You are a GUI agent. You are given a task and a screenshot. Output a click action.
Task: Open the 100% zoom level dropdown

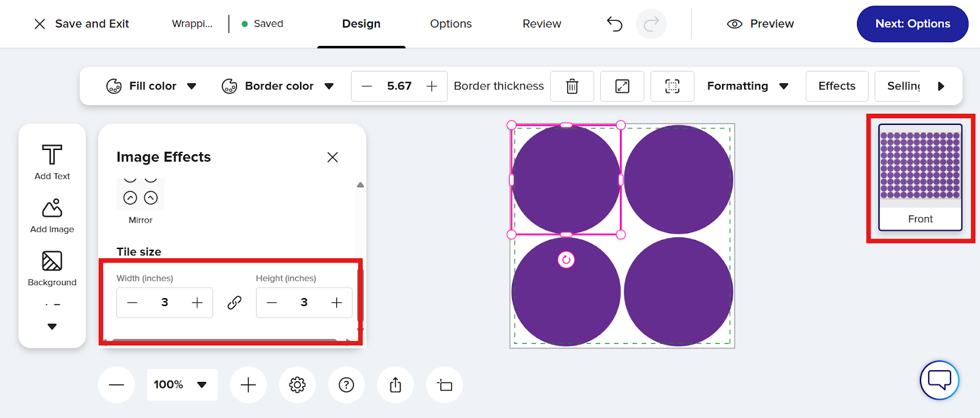(x=182, y=385)
